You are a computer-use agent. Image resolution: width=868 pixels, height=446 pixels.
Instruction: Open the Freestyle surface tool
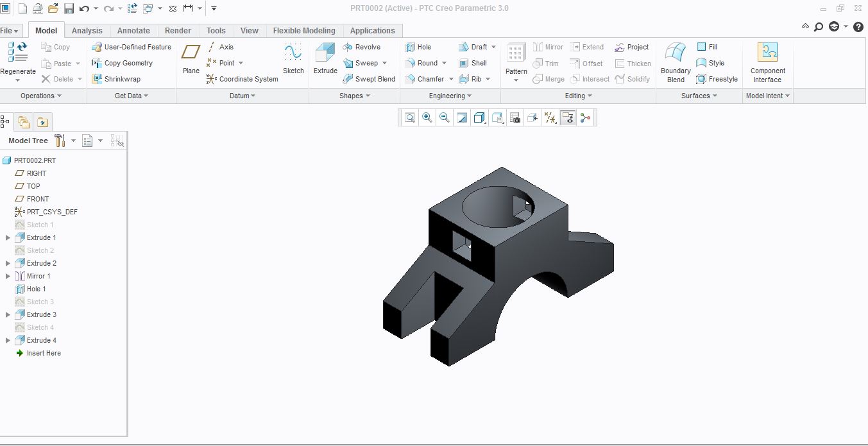[x=717, y=79]
